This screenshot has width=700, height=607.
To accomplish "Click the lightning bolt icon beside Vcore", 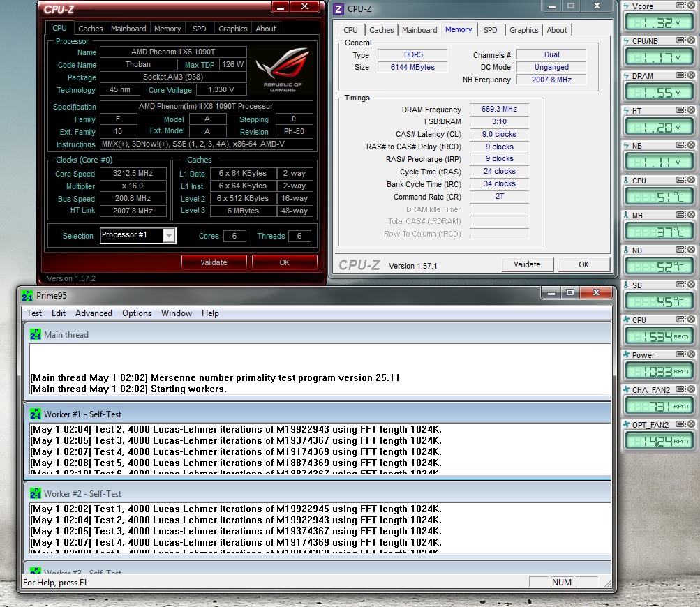I will [x=626, y=6].
